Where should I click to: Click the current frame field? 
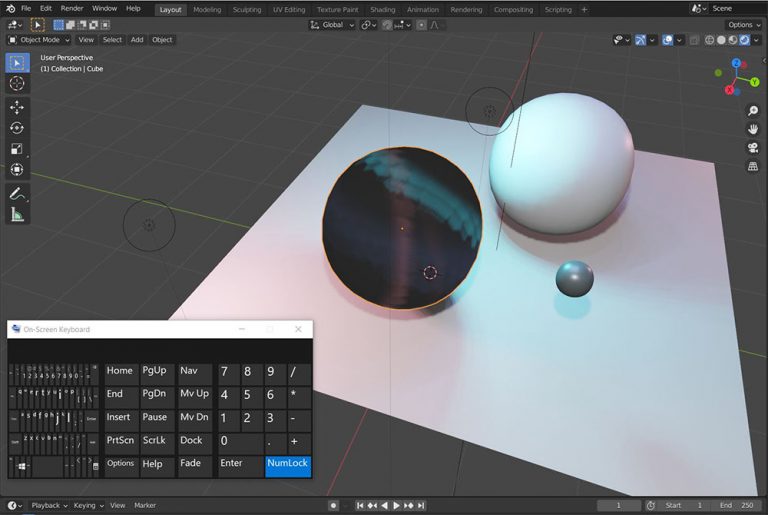pyautogui.click(x=619, y=505)
